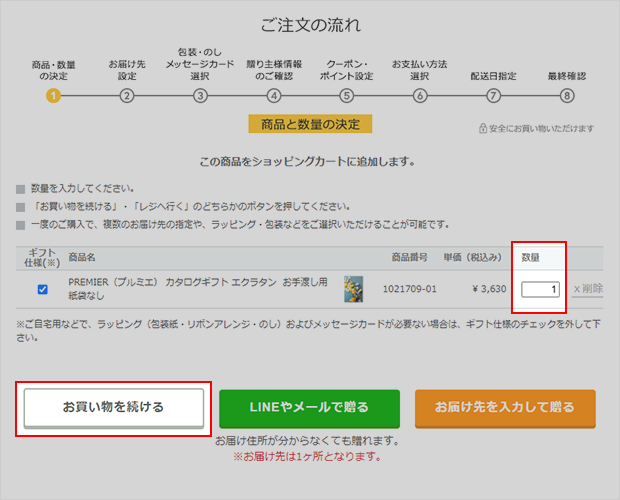Viewport: 620px width, 500px height.
Task: Click the ※お届け先は1ヶ所となります note
Action: tap(307, 457)
